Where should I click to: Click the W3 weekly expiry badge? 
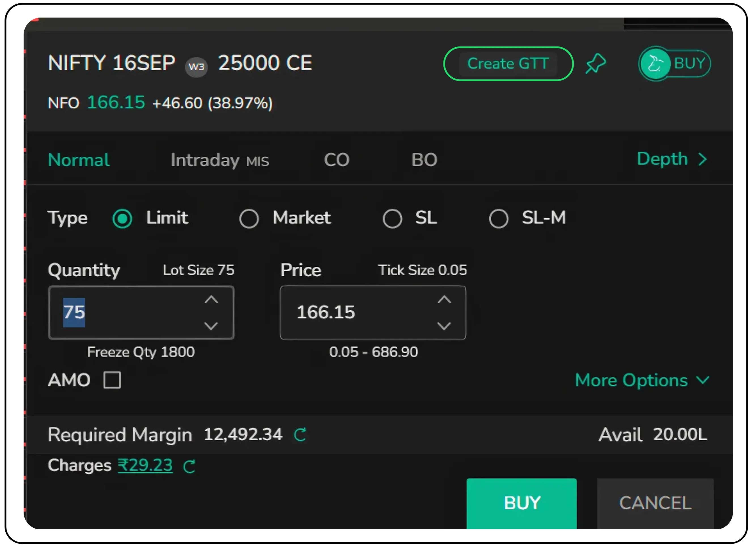[196, 67]
